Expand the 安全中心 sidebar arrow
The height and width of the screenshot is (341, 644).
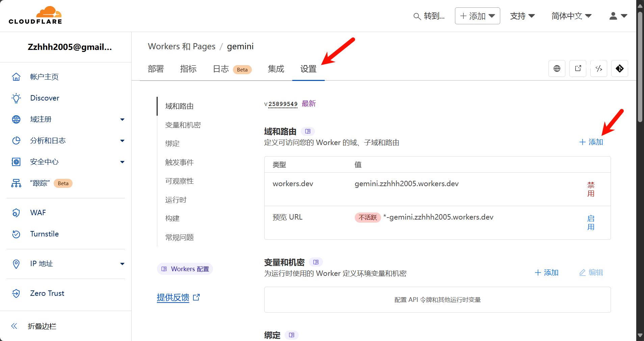[122, 162]
